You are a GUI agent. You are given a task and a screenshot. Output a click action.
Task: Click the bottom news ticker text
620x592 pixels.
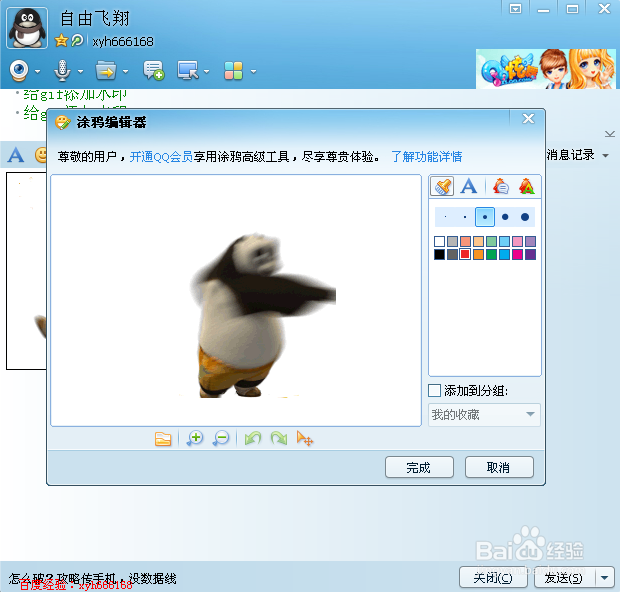click(93, 578)
